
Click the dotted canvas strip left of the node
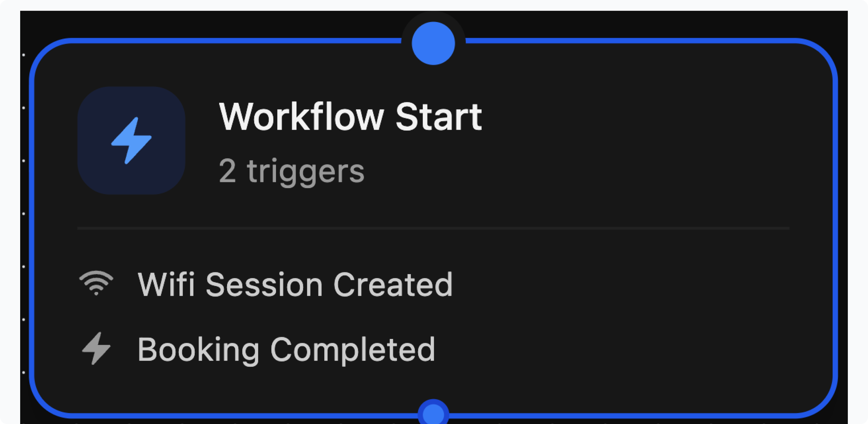(24, 236)
